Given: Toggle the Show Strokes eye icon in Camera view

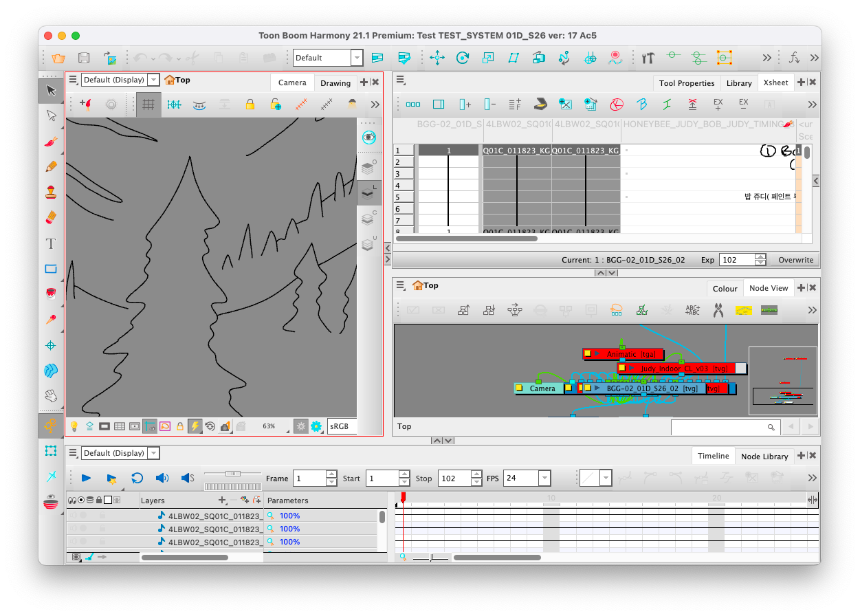Looking at the screenshot, I should [x=369, y=137].
